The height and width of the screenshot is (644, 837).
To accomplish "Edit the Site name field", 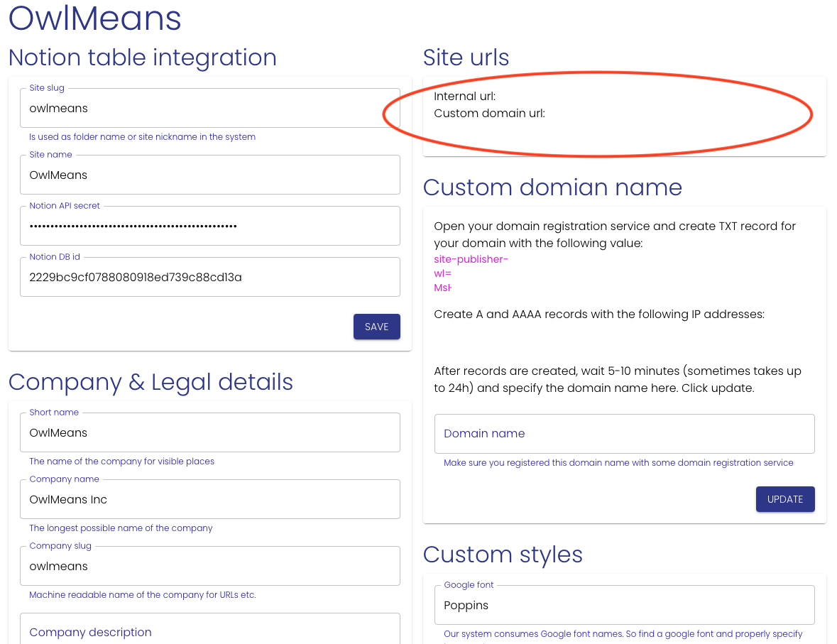I will [x=210, y=175].
